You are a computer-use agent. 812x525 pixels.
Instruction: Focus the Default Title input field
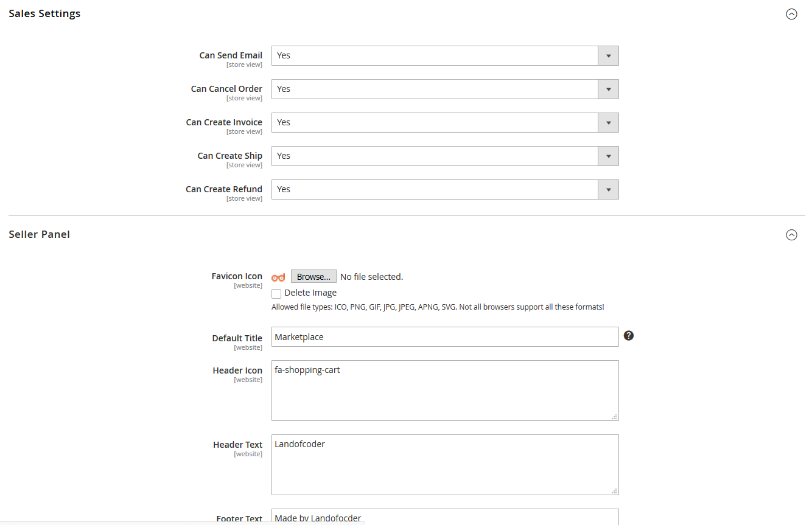click(x=444, y=337)
